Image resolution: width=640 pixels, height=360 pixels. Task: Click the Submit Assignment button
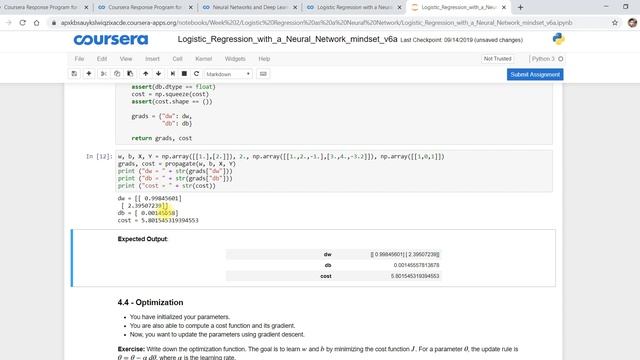pos(535,74)
